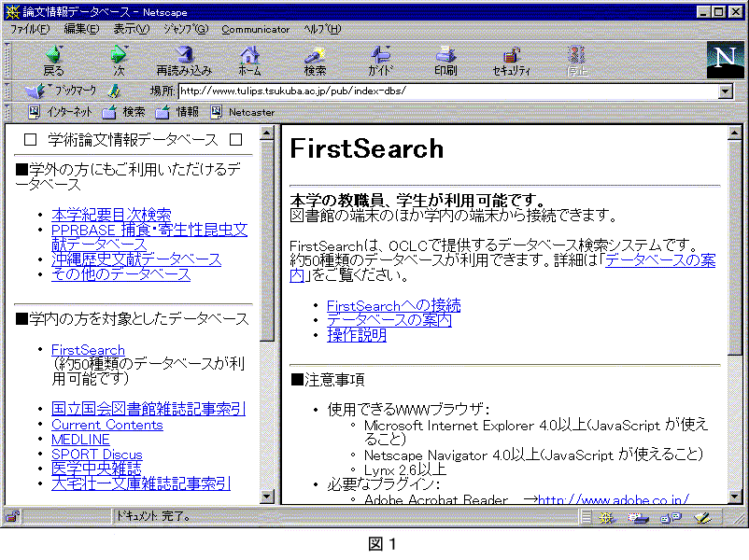Screen dimensions: 749x560
Task: Click the FirstSearch link in left frame
Action: [x=88, y=349]
